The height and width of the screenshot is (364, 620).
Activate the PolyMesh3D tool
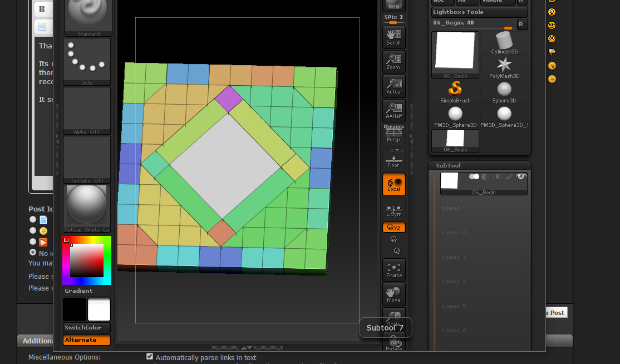click(x=504, y=65)
